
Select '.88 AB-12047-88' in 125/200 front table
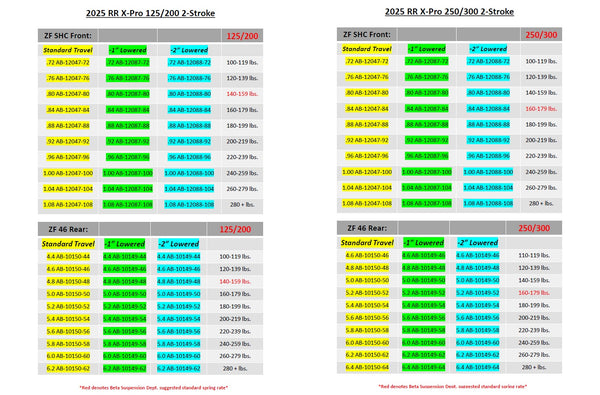(68, 126)
